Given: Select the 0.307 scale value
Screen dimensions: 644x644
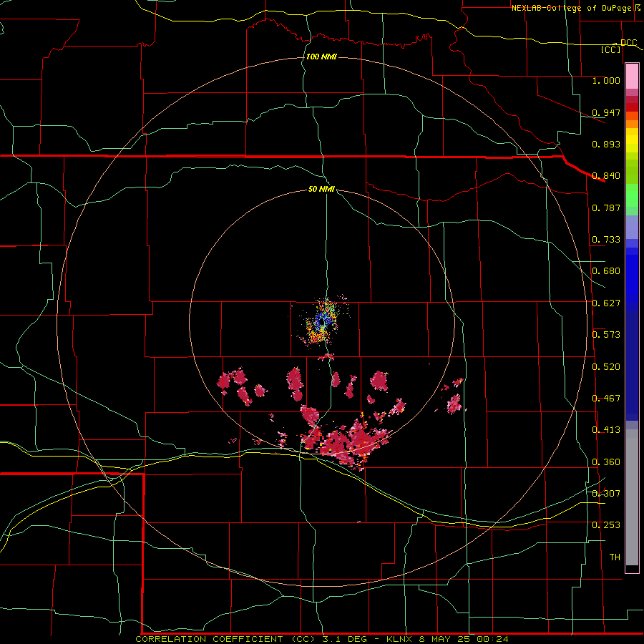Looking at the screenshot, I should 606,494.
